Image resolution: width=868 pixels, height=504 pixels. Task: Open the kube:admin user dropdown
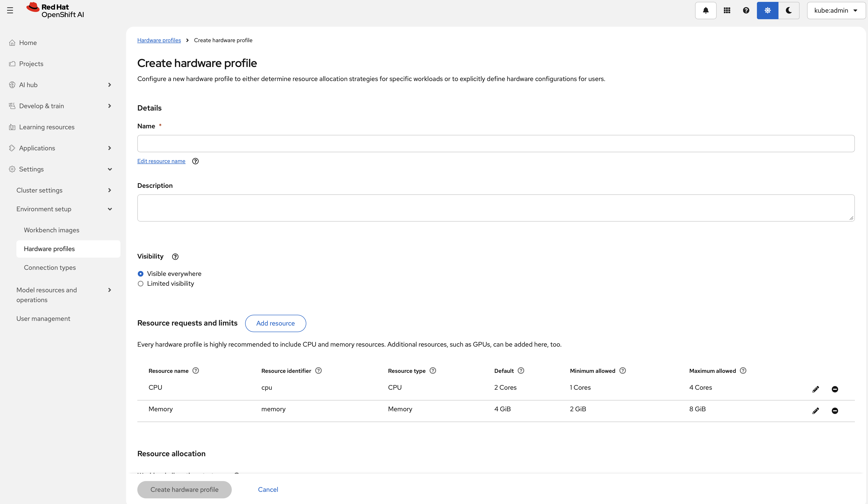[836, 10]
